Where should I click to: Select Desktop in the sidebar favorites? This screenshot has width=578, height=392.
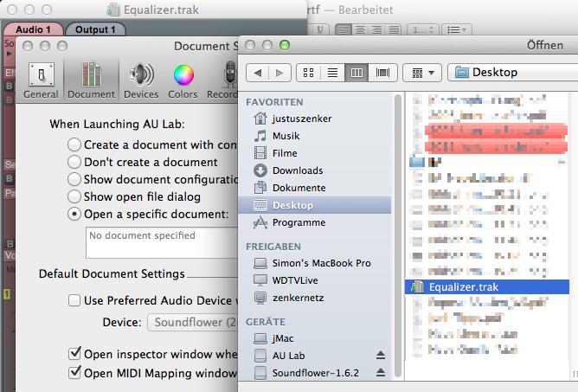tap(315, 205)
